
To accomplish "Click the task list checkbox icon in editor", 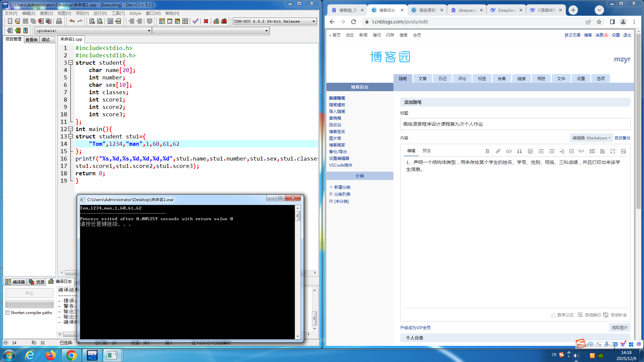I will click(x=572, y=151).
